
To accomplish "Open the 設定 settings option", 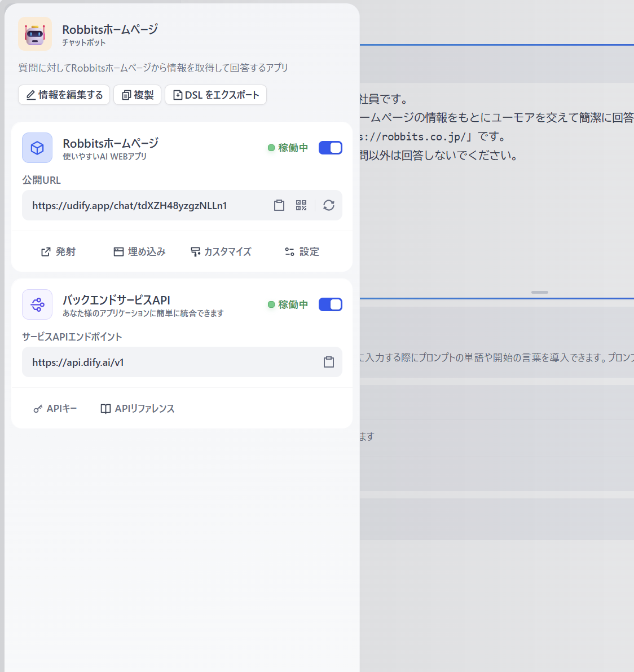I will pyautogui.click(x=302, y=251).
